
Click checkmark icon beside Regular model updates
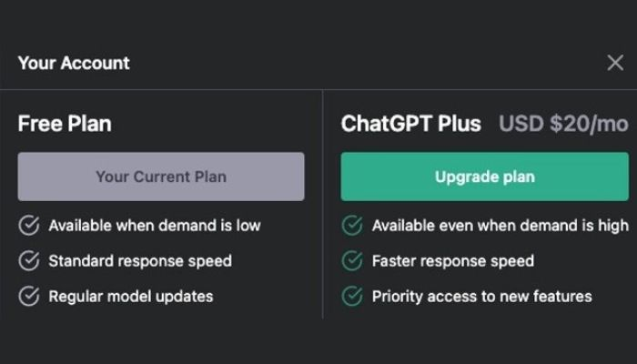(29, 296)
